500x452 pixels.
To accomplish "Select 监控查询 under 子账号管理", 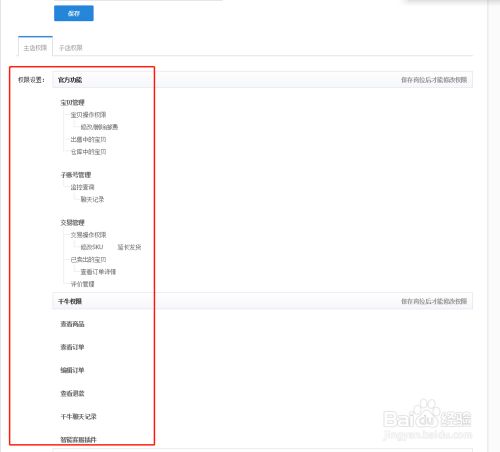I will coord(82,187).
